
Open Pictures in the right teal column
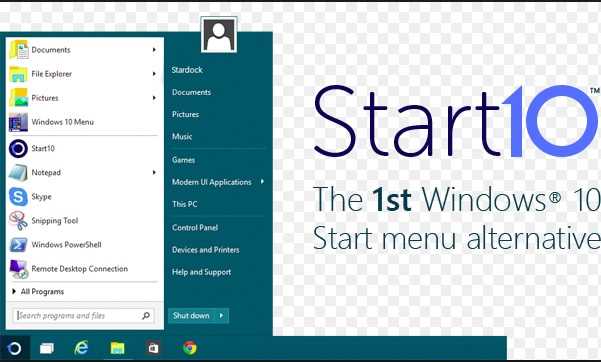(x=186, y=114)
